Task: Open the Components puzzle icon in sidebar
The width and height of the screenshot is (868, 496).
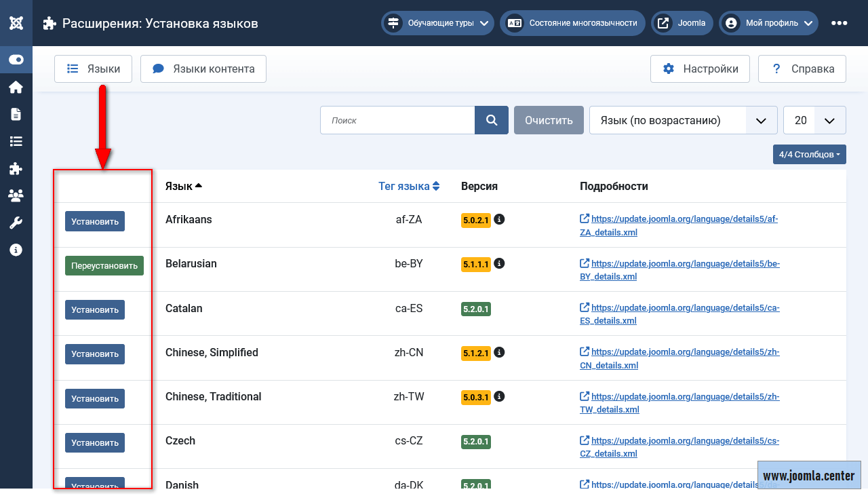Action: point(16,168)
